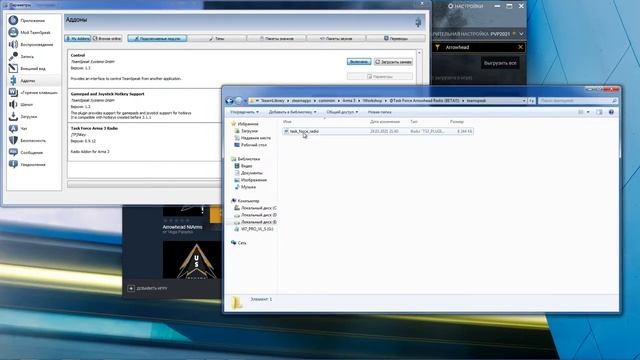Select the Пакеты значков icon packs tab
The width and height of the screenshot is (640, 360).
(x=276, y=38)
